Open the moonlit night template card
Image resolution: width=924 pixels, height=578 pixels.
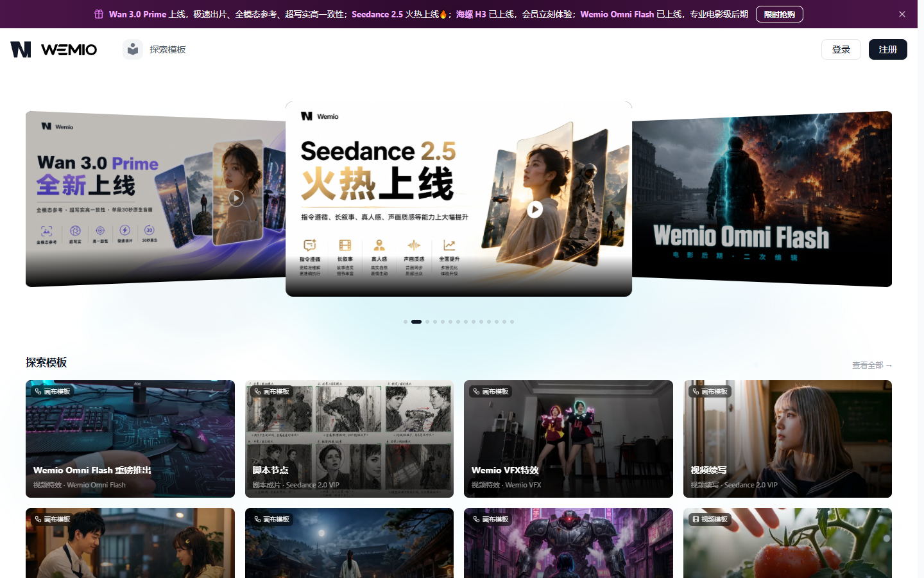349,543
